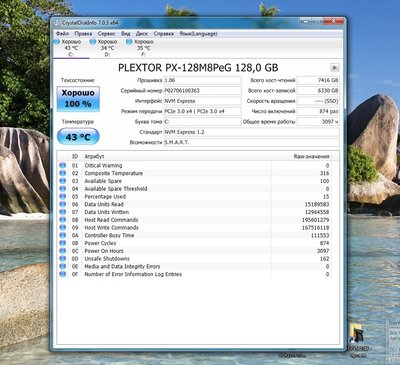This screenshot has height=365, width=400.
Task: Open the Диск menu
Action: [x=142, y=34]
